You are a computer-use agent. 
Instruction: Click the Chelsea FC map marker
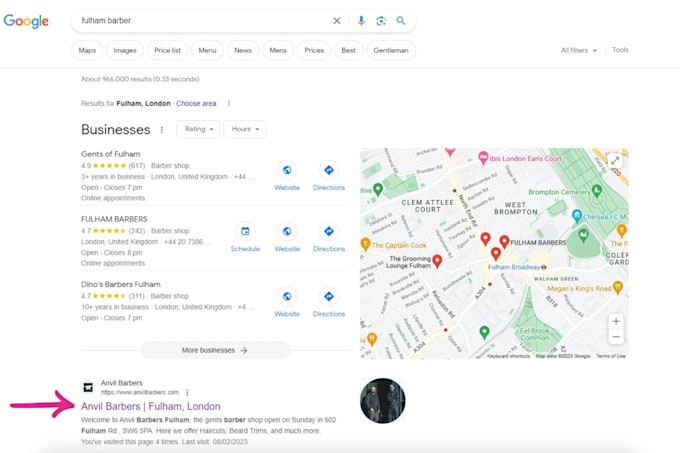[577, 215]
